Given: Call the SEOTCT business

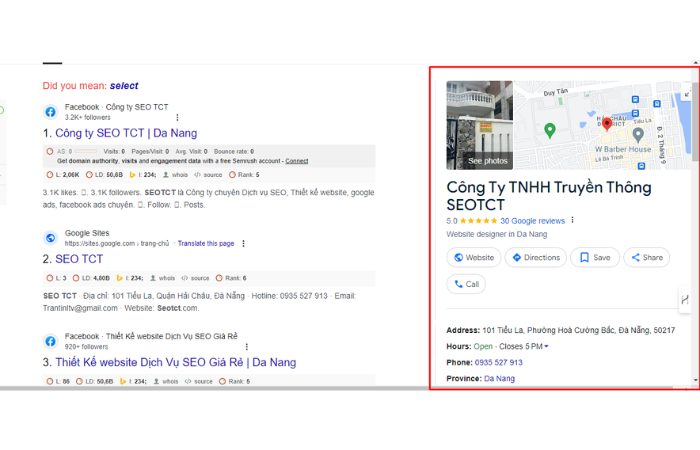Looking at the screenshot, I should 466,284.
